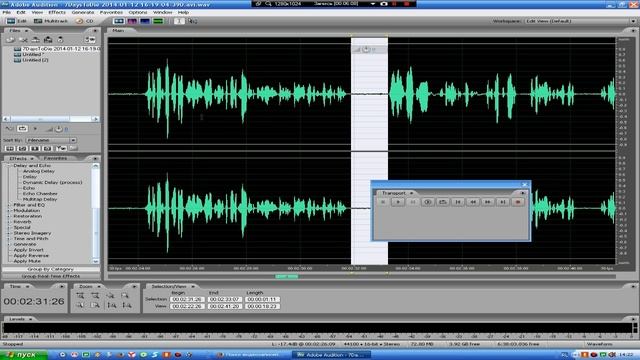Choose the Time Selection tool

click(179, 21)
